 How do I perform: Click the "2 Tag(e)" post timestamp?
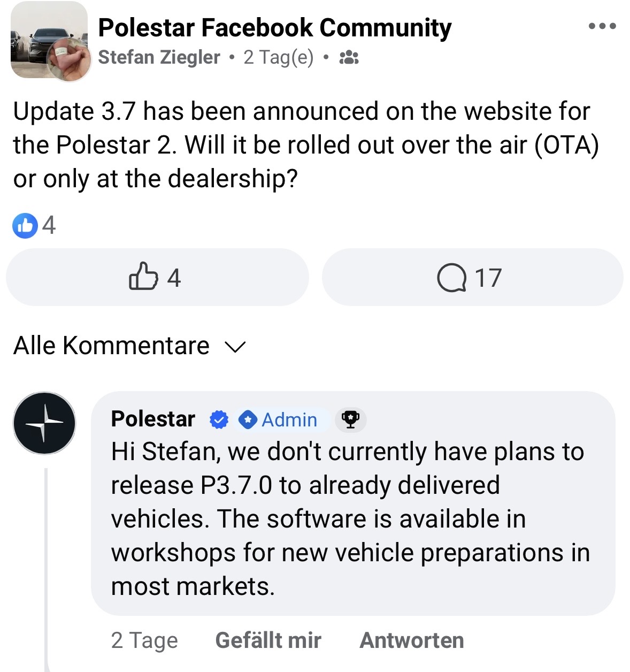[x=278, y=57]
